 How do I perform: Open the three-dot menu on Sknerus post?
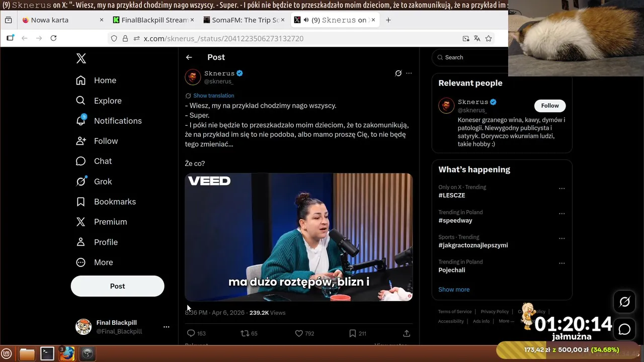click(409, 73)
